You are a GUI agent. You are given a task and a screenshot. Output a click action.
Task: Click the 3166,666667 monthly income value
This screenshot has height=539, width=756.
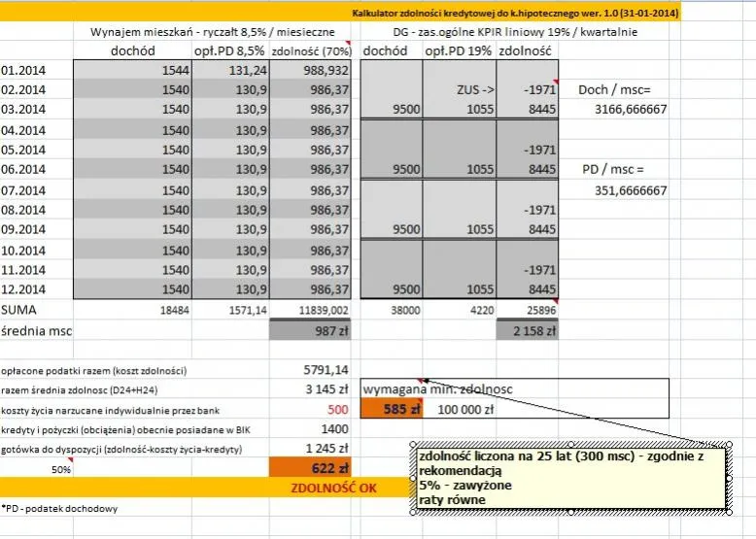[x=630, y=110]
